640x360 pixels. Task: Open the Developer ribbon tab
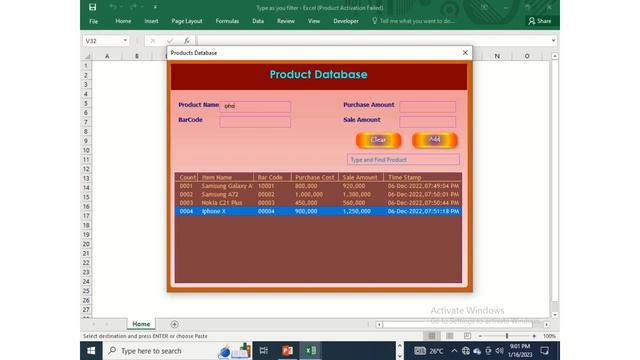pyautogui.click(x=346, y=21)
